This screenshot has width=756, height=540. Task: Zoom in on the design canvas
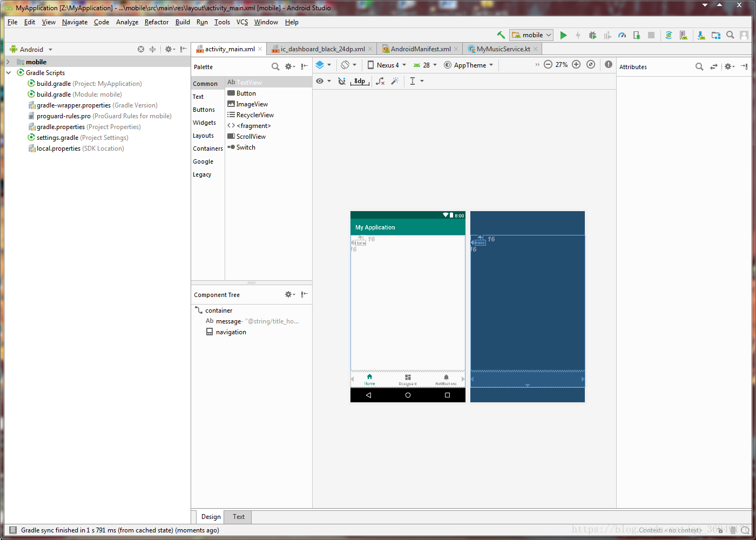click(x=576, y=65)
